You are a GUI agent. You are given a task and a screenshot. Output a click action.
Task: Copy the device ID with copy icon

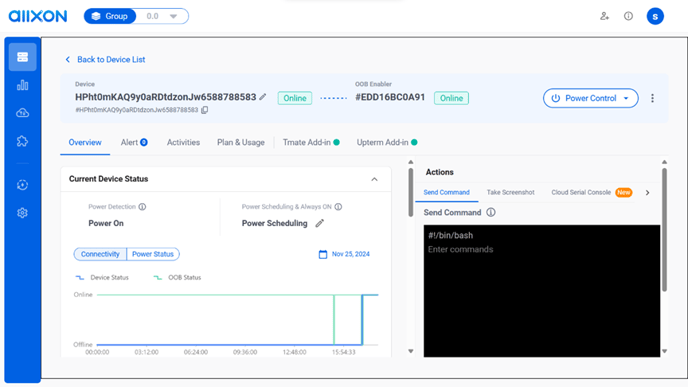(204, 110)
